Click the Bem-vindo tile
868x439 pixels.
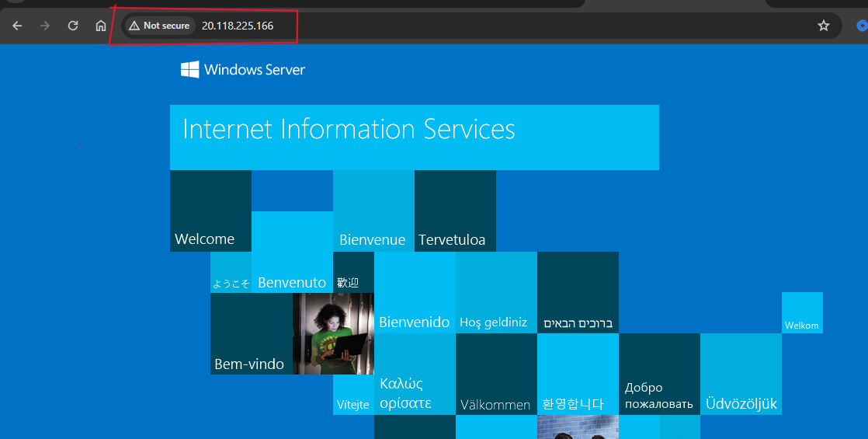pyautogui.click(x=252, y=333)
